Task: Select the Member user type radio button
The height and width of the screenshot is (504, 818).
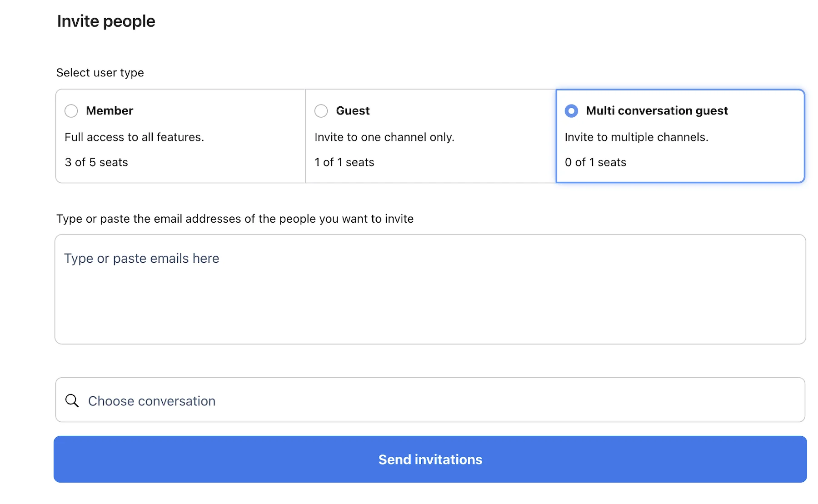Action: click(71, 110)
